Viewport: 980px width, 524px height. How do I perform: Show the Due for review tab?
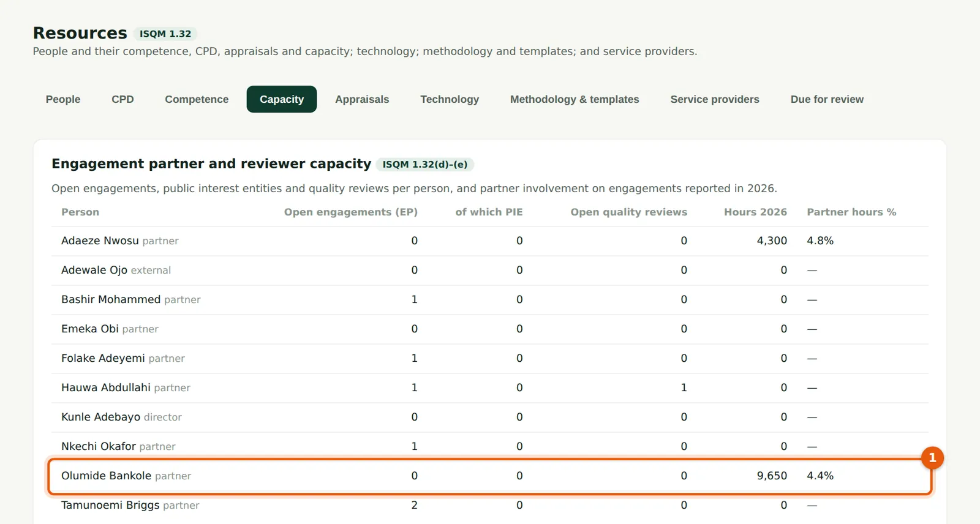tap(827, 99)
